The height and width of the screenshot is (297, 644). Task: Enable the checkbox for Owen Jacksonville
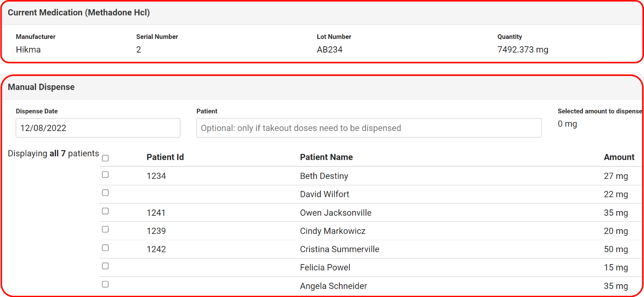(105, 211)
